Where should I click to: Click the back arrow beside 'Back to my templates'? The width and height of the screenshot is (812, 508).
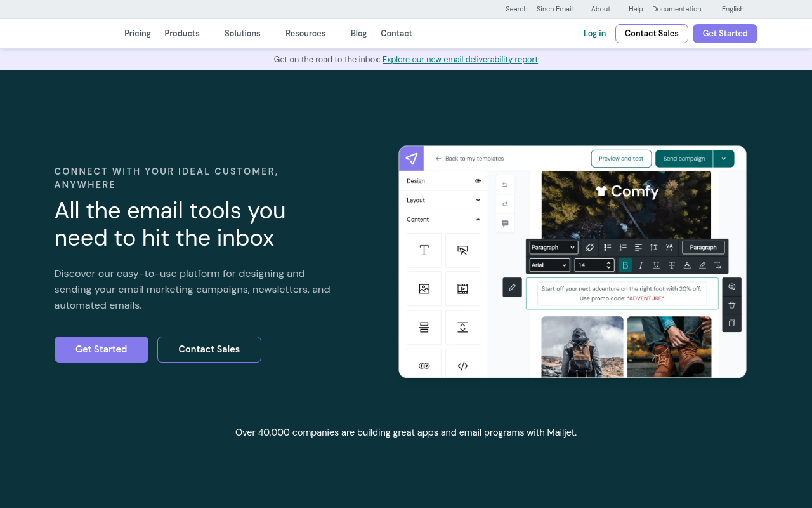438,159
